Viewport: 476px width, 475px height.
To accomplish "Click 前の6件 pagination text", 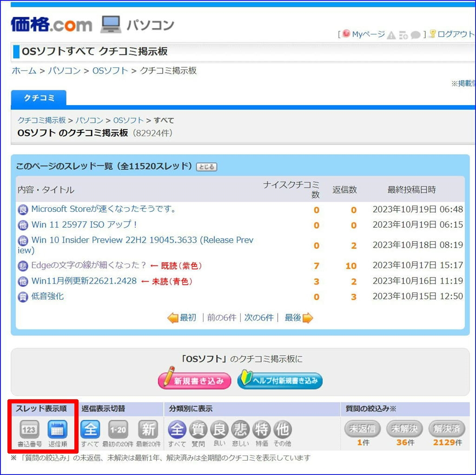I will tap(222, 318).
